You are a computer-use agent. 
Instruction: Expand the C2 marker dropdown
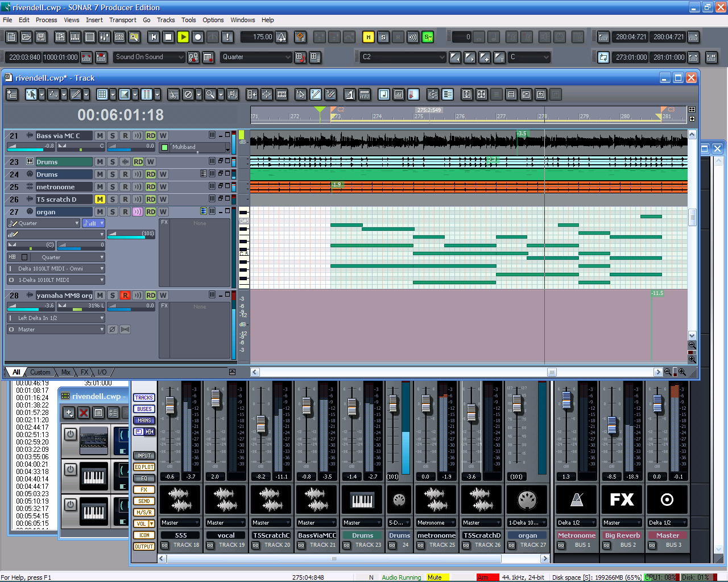click(403, 57)
